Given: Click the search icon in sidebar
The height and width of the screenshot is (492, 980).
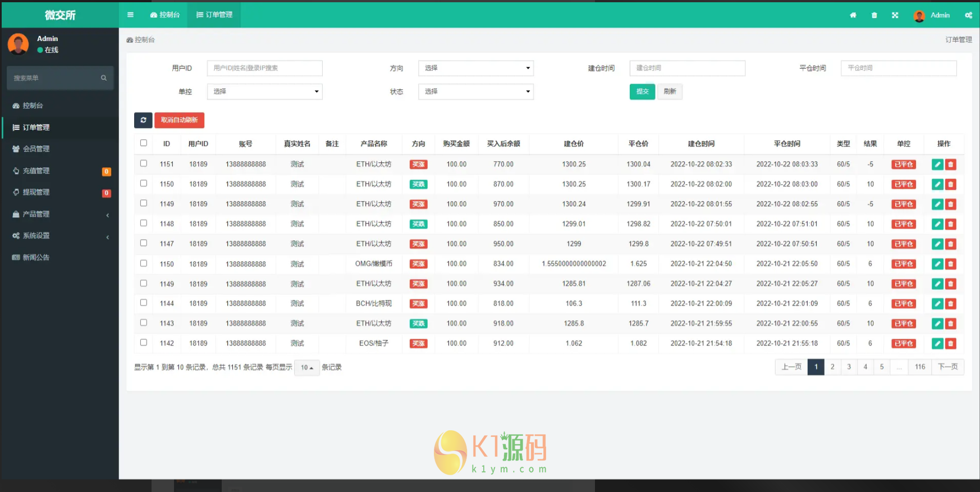Looking at the screenshot, I should pos(104,78).
